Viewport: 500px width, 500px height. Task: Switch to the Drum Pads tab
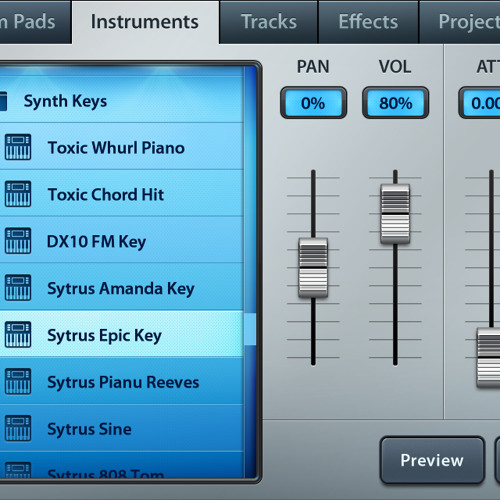tap(35, 22)
